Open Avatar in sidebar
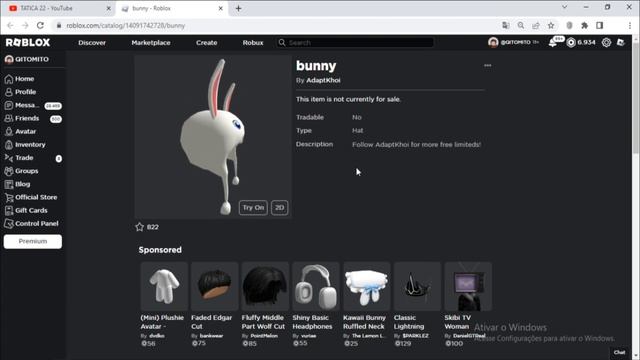The height and width of the screenshot is (360, 640). click(x=25, y=131)
